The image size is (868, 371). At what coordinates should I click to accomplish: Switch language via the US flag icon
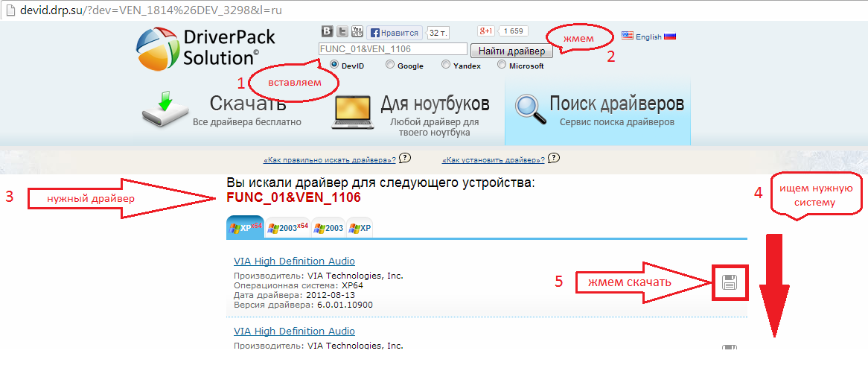[x=628, y=36]
